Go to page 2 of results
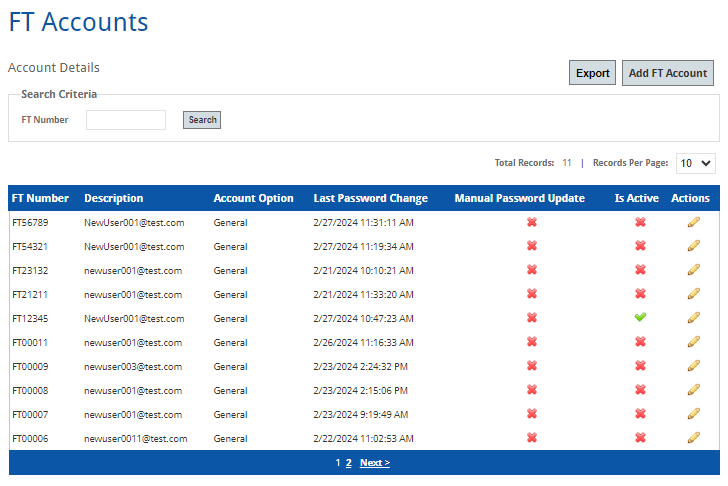 [349, 463]
